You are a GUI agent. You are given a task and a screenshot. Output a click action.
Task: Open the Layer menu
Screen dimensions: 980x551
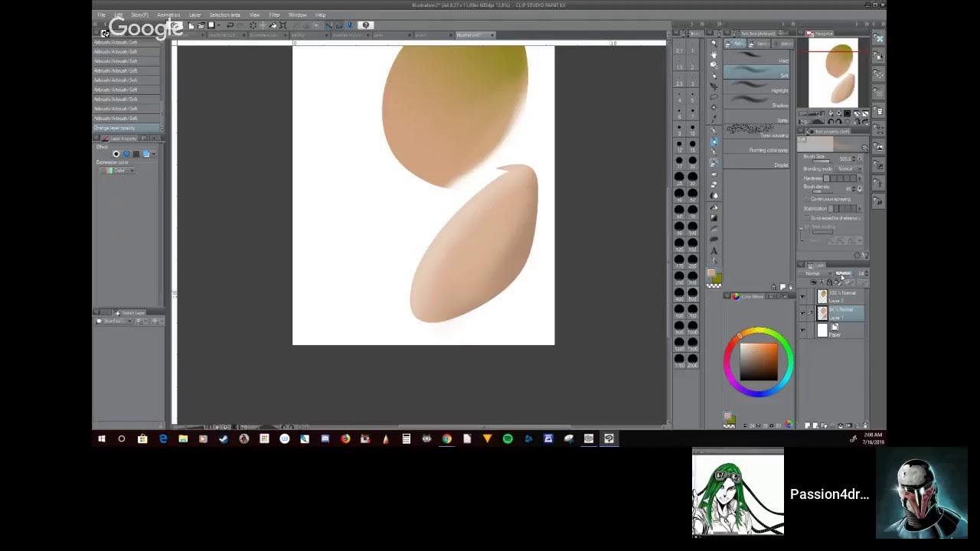tap(194, 15)
